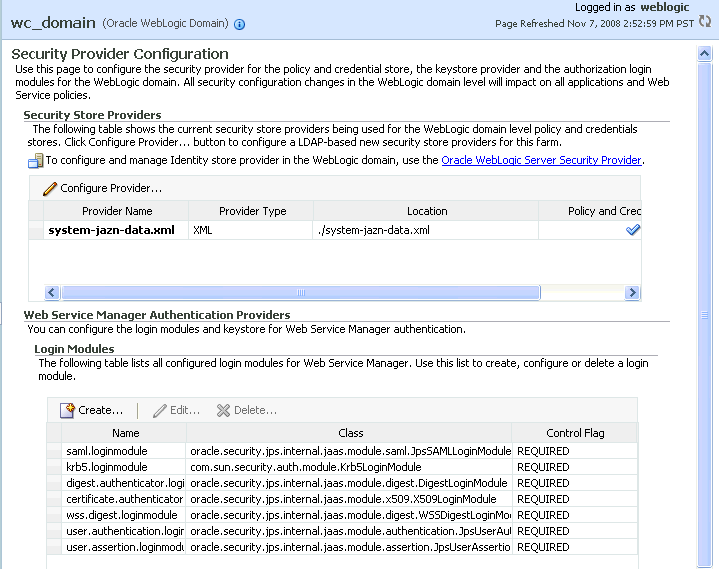Click the info icon beside wc_domain
The width and height of the screenshot is (719, 569).
239,24
